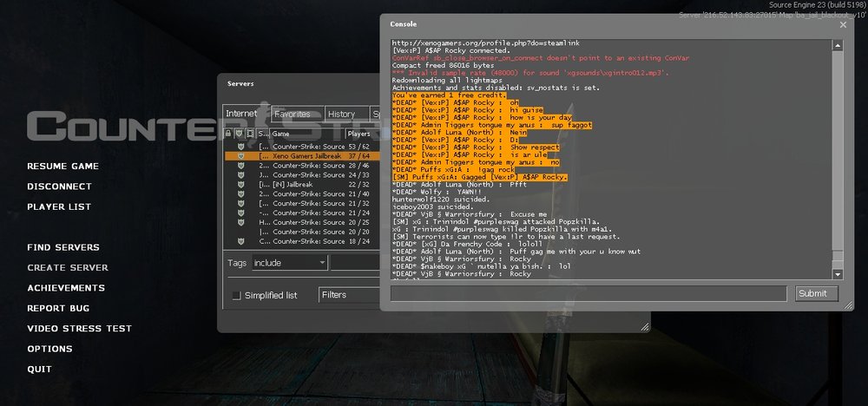Click the password lock column header icon
Screen dimensions: 868x406
tap(228, 134)
